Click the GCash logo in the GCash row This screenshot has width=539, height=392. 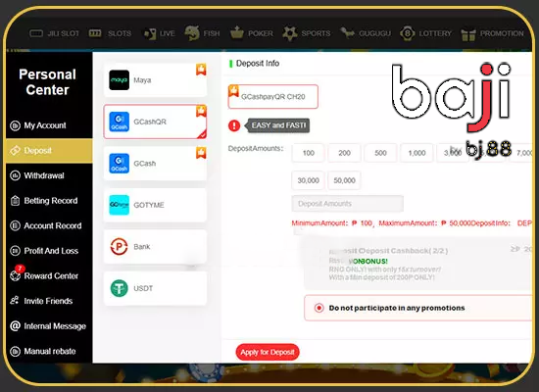pyautogui.click(x=119, y=164)
